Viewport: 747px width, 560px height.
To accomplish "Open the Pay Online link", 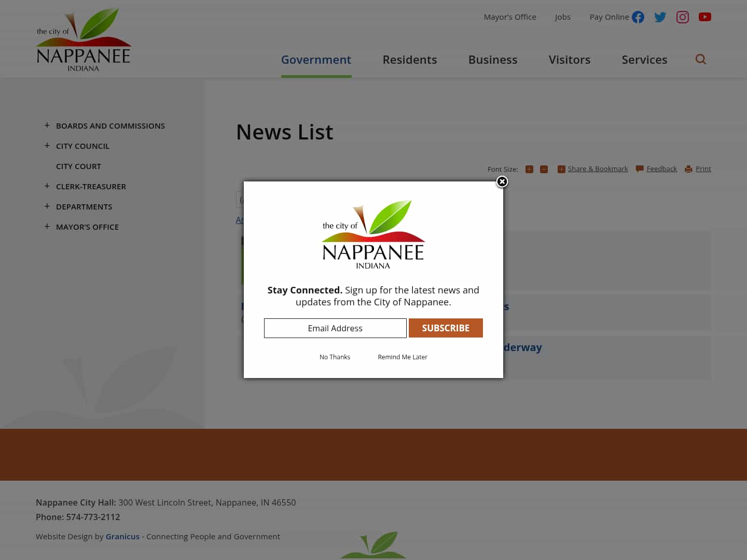I will point(609,17).
